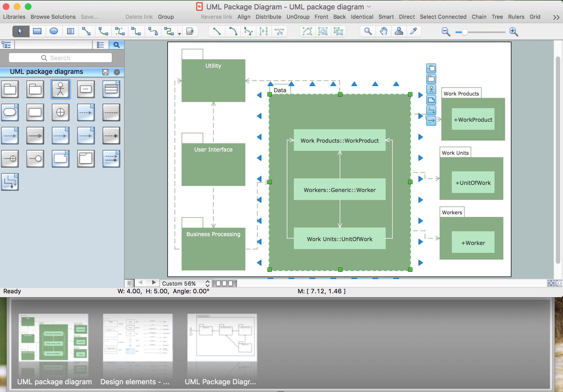Select the ellipse drawing tool
The width and height of the screenshot is (563, 392).
[x=54, y=31]
